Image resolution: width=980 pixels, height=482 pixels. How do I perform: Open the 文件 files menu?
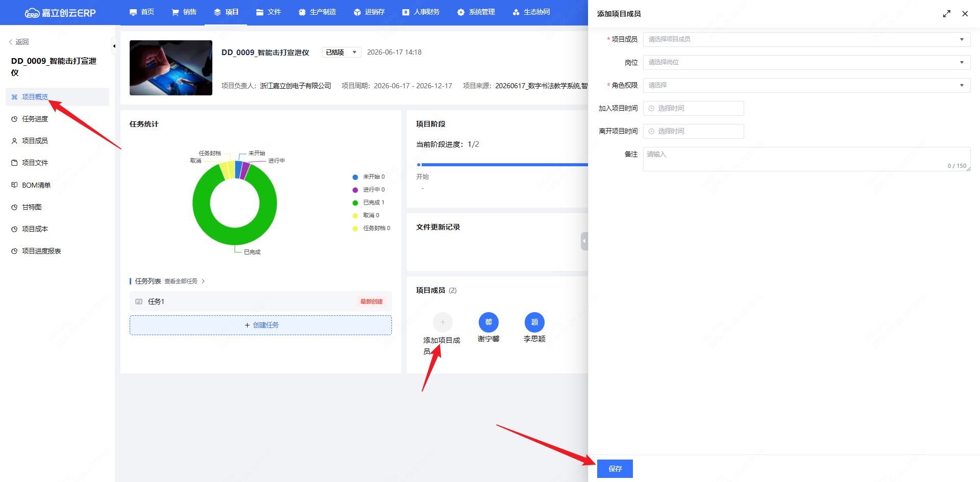[268, 12]
